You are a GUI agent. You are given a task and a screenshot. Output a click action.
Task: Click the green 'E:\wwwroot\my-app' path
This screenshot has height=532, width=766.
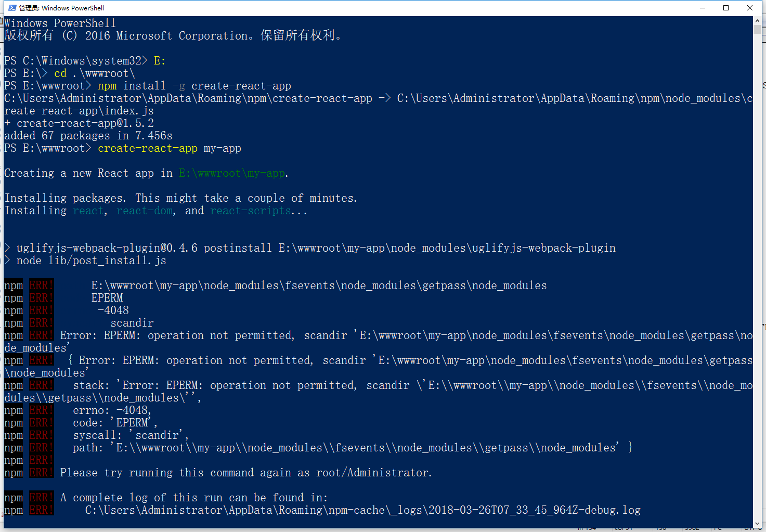232,173
